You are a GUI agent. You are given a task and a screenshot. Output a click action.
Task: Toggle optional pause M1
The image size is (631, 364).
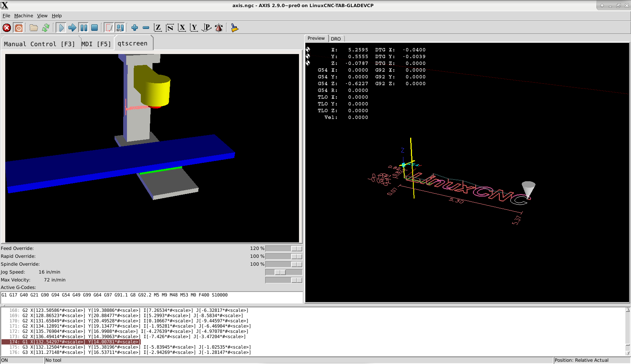(x=120, y=28)
